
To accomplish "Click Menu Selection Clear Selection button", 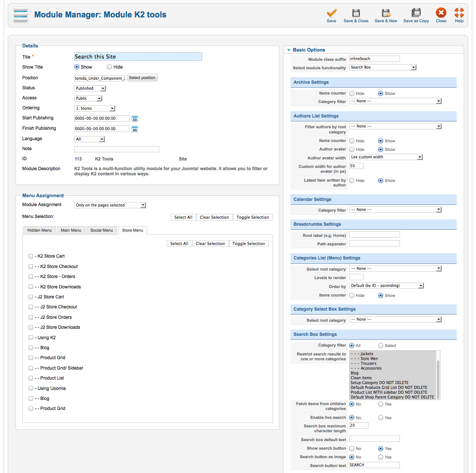I will click(x=214, y=217).
